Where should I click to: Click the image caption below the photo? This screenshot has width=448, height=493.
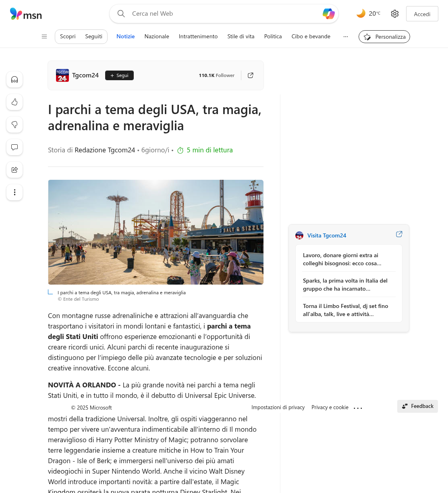[x=122, y=293]
